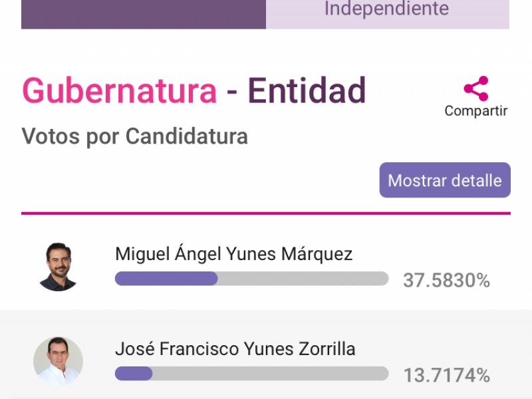The image size is (532, 399).
Task: Click the pink Gubernatura heading
Action: [120, 90]
